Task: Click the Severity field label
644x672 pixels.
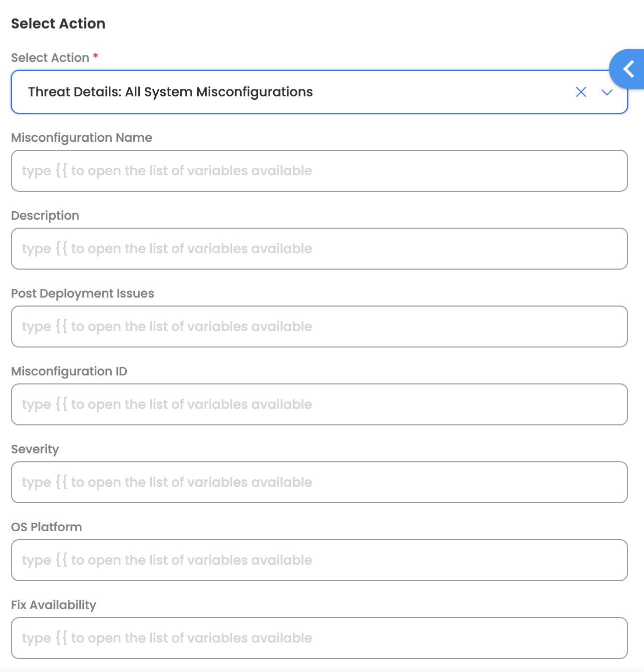Action: click(35, 449)
